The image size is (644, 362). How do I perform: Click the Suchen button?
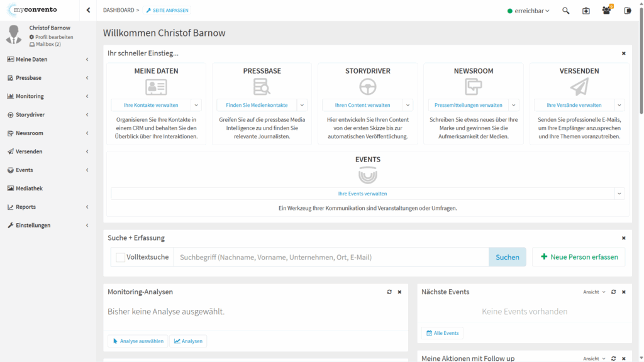coord(507,257)
